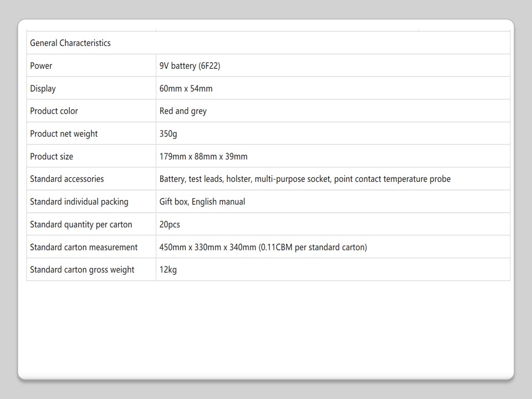
Task: Select the 9V battery (6F22) value
Action: (190, 66)
